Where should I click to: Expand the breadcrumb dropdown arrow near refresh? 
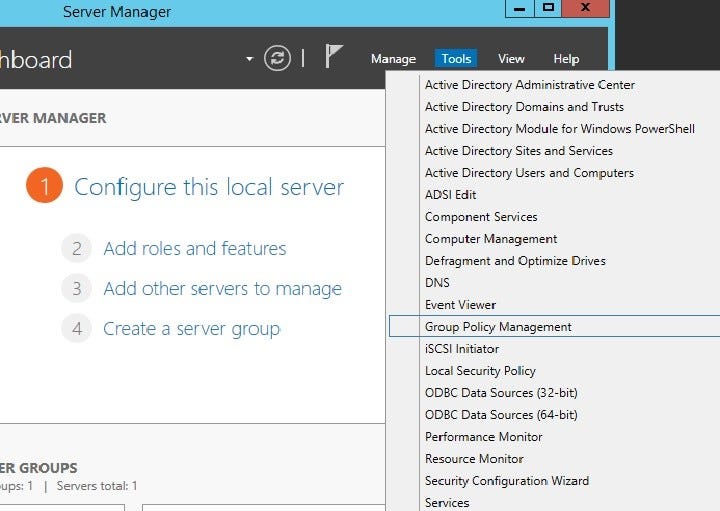[249, 59]
